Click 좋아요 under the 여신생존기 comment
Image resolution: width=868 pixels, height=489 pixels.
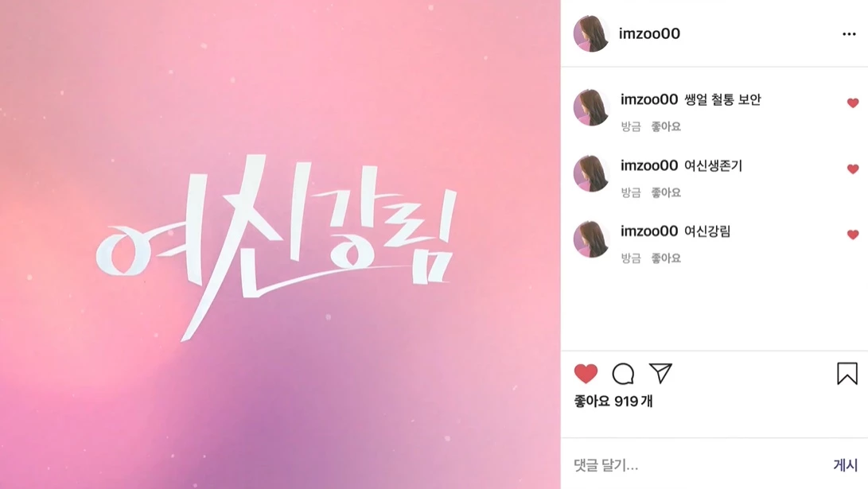click(666, 192)
